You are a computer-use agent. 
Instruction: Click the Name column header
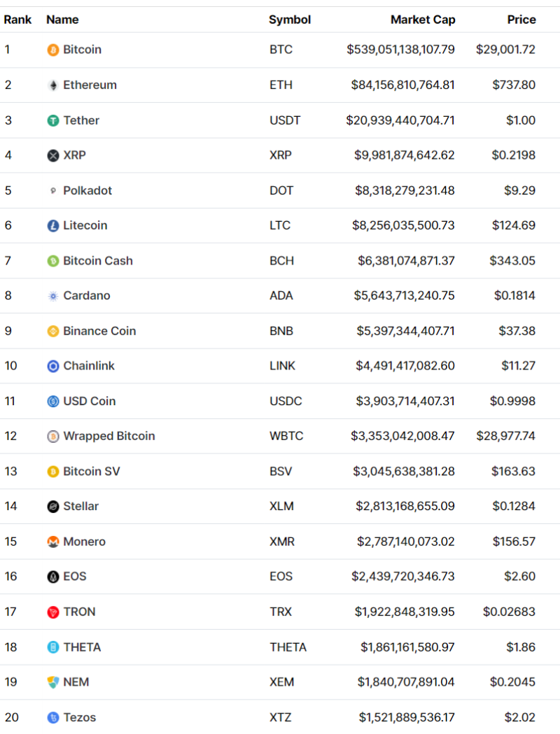[62, 20]
